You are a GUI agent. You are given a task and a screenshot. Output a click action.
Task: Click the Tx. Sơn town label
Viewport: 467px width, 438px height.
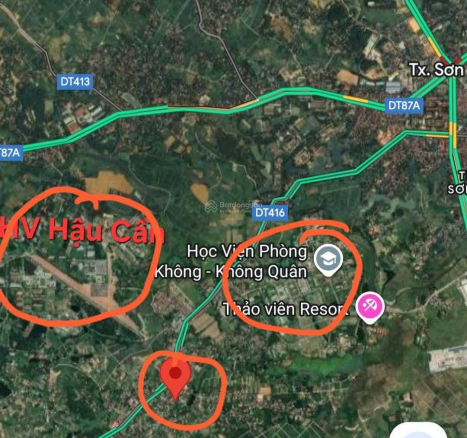(436, 70)
